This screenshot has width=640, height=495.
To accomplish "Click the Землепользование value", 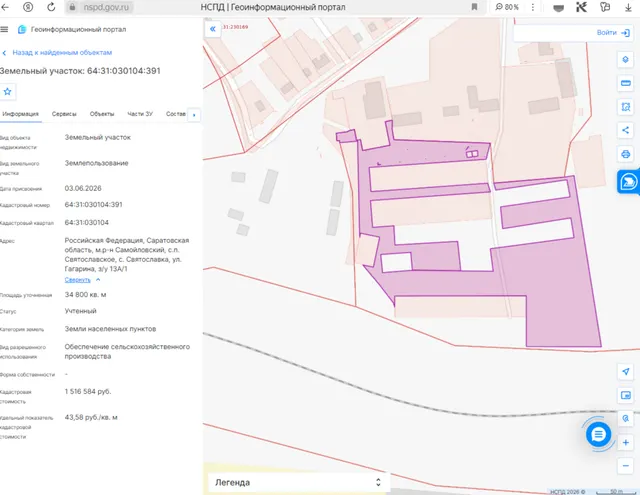I will (96, 163).
